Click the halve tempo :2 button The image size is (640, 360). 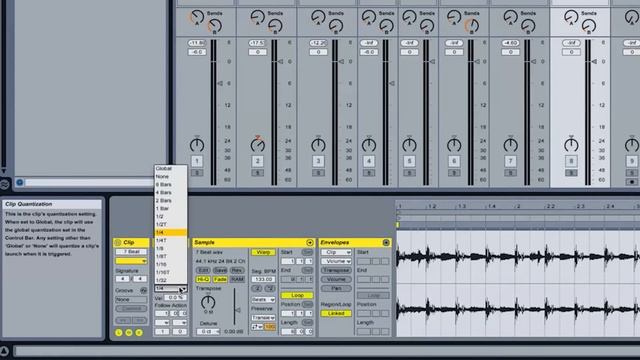(256, 288)
